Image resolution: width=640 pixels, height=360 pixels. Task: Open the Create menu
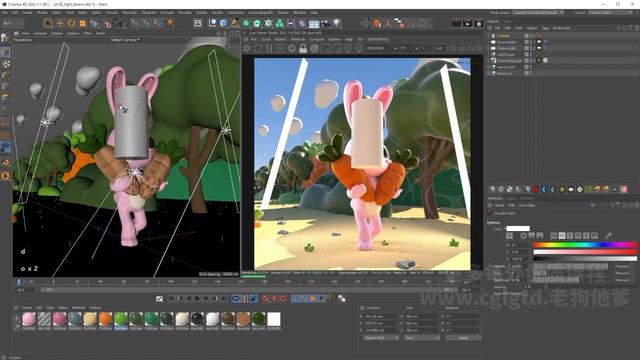27,13
